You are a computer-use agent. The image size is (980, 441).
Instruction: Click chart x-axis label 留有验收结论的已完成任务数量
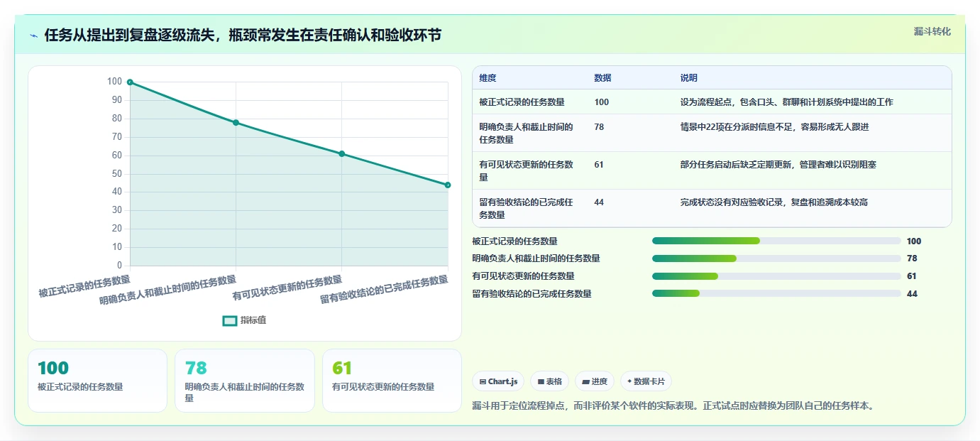click(x=384, y=290)
